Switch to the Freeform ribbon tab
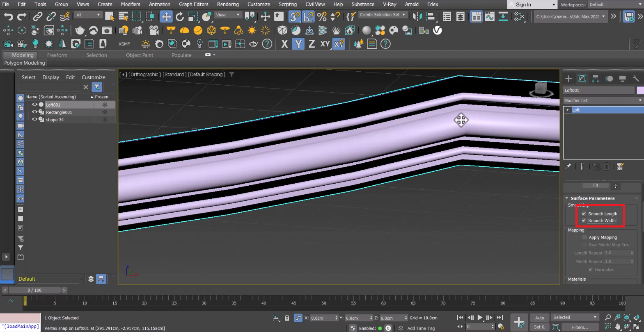The image size is (644, 332). point(57,55)
